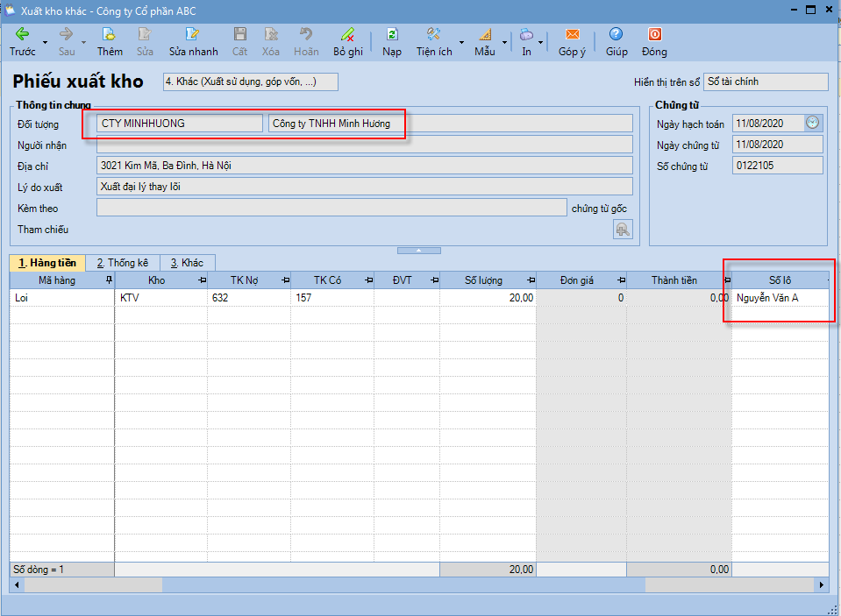Select the TK Có cell '157'
This screenshot has width=841, height=616.
[x=332, y=298]
